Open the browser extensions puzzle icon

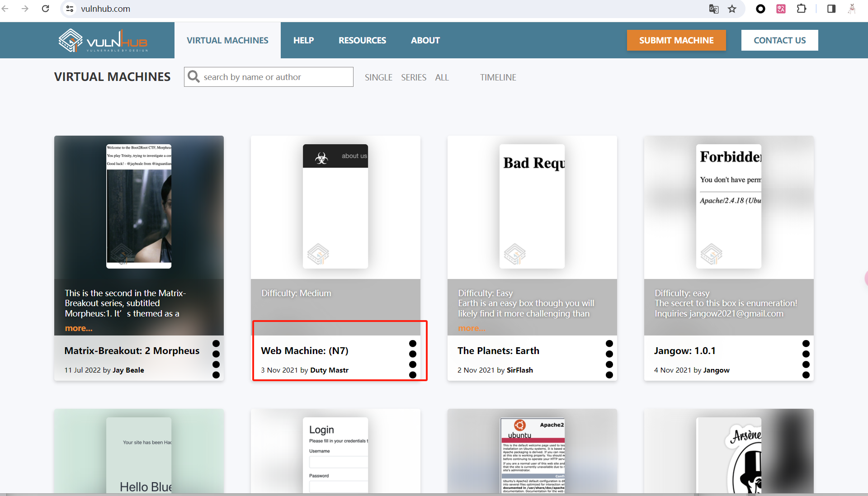pyautogui.click(x=801, y=9)
